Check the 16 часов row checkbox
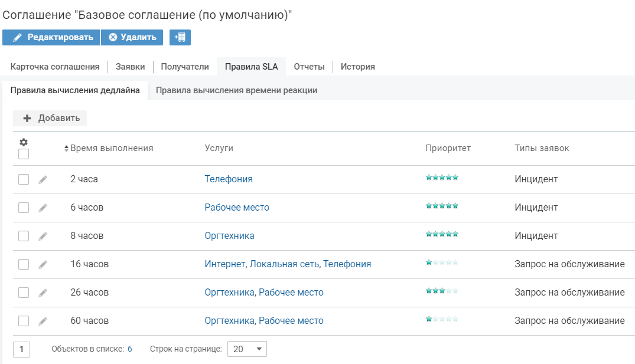 (24, 264)
